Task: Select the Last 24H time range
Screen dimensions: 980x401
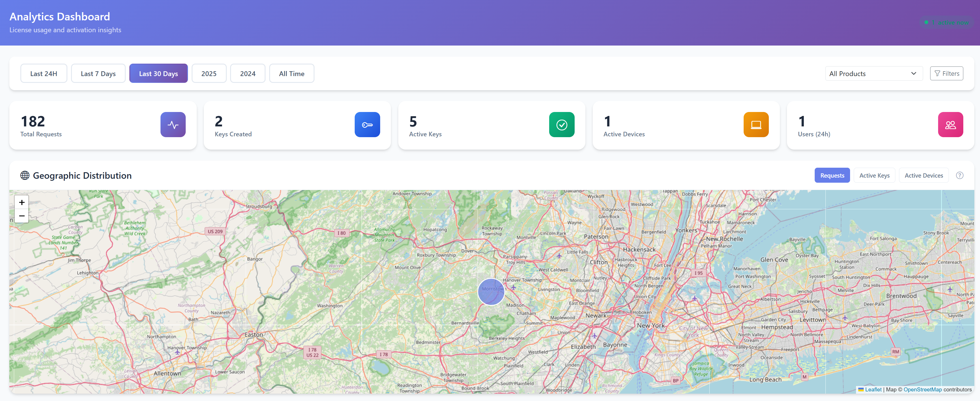Action: pos(43,73)
